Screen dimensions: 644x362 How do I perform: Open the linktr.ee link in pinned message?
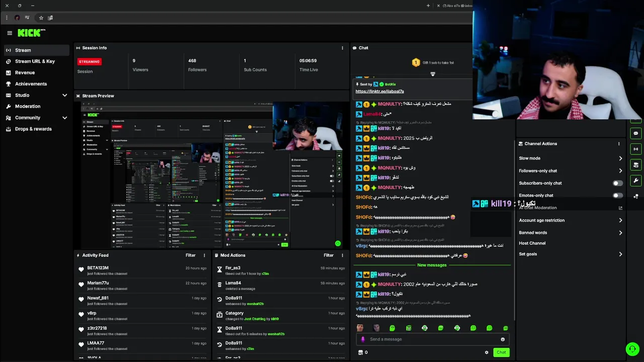point(380,92)
